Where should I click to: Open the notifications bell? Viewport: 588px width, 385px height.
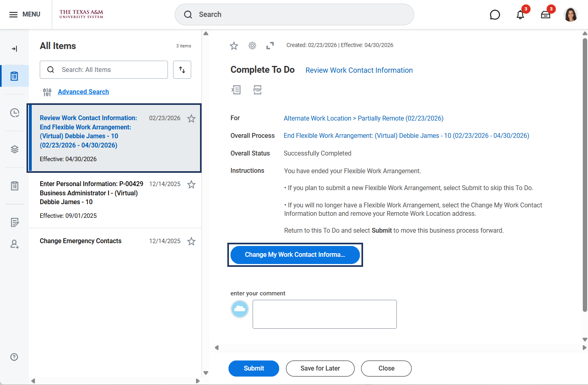tap(520, 15)
